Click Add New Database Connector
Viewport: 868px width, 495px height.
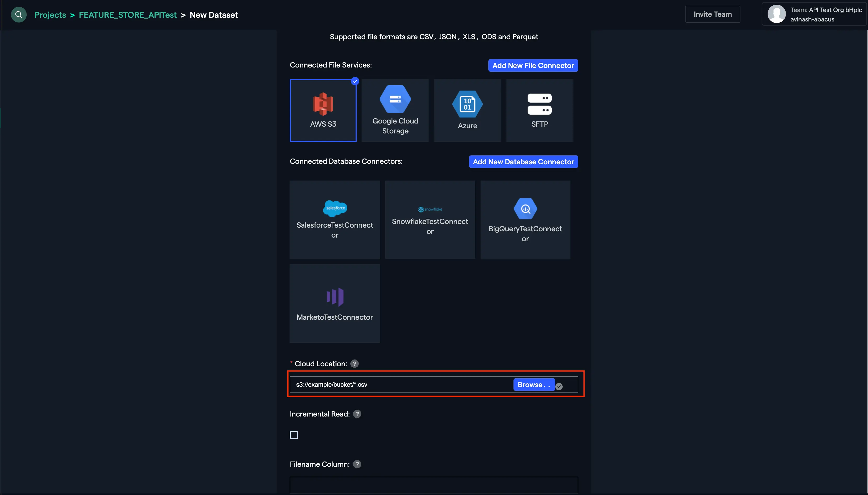(x=523, y=162)
